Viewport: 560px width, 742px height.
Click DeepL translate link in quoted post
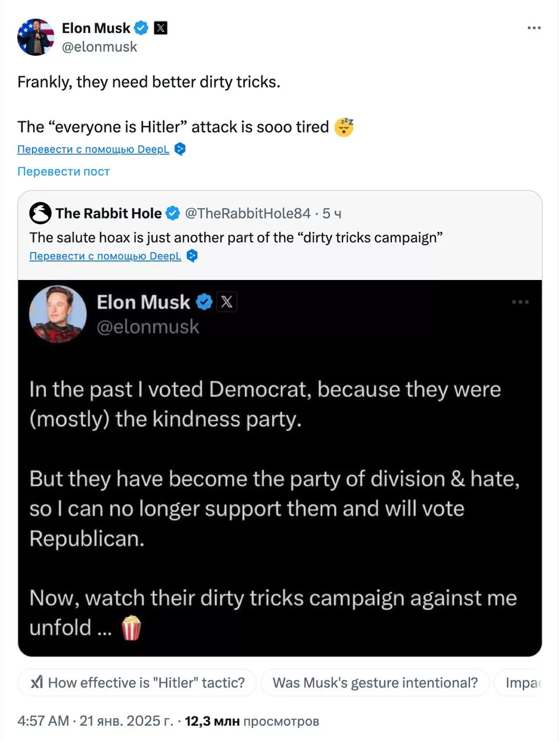(105, 256)
